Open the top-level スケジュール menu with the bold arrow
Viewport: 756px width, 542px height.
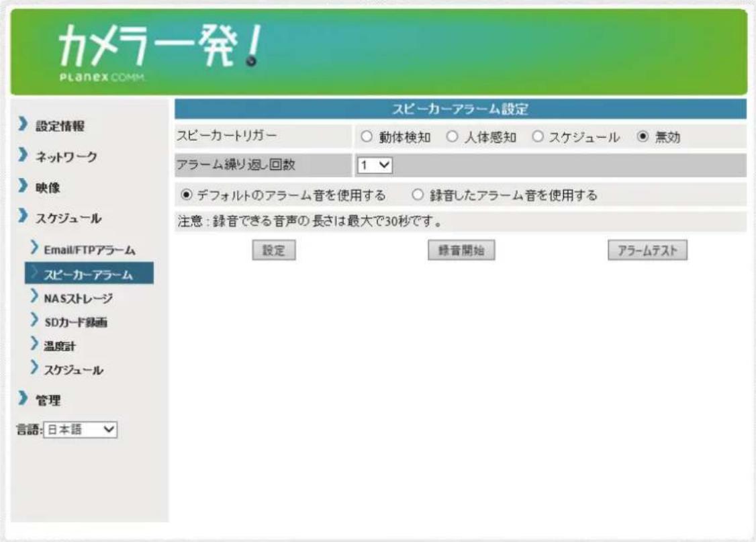(68, 218)
